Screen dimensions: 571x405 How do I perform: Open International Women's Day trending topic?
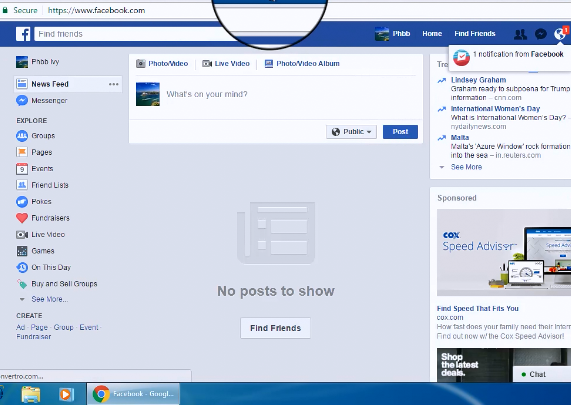[x=495, y=109]
